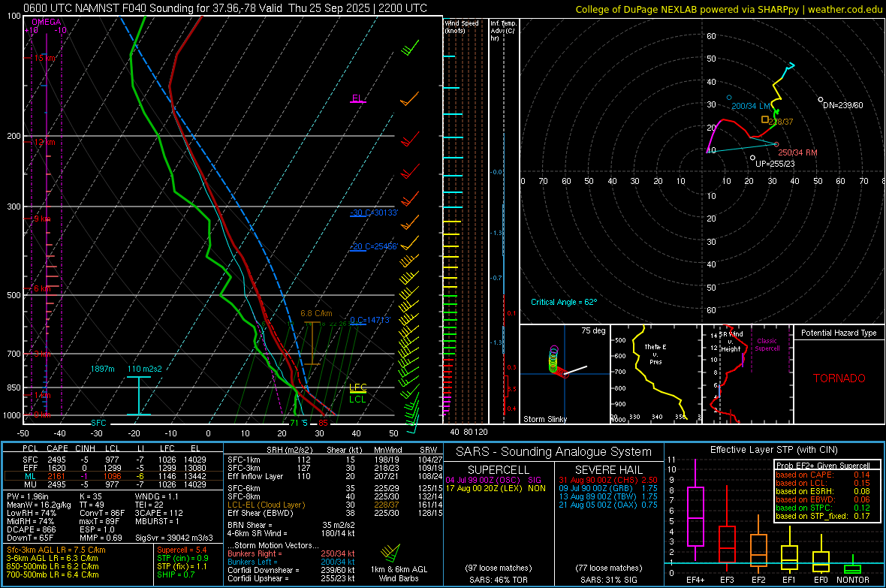Click the Inf. Temp. Adv. panel header
886x588 pixels.
tap(503, 31)
